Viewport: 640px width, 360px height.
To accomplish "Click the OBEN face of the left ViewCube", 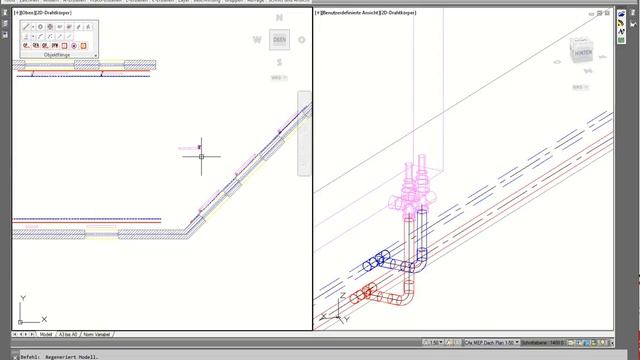I will [280, 40].
